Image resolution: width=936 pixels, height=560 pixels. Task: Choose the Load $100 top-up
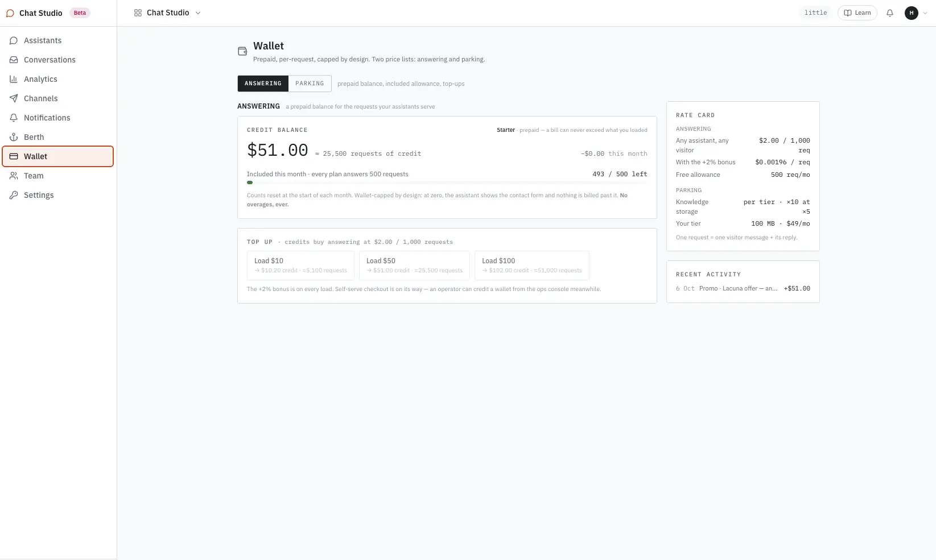pos(532,266)
